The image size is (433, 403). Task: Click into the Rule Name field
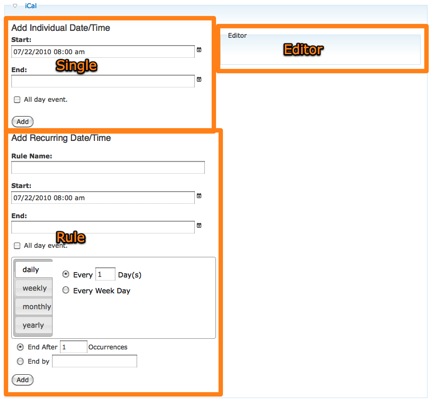[108, 167]
